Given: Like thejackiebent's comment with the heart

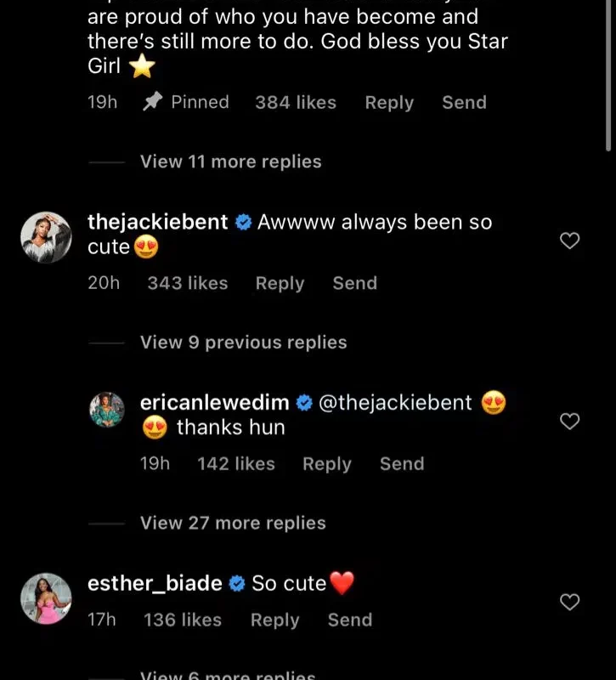Looking at the screenshot, I should [x=570, y=241].
